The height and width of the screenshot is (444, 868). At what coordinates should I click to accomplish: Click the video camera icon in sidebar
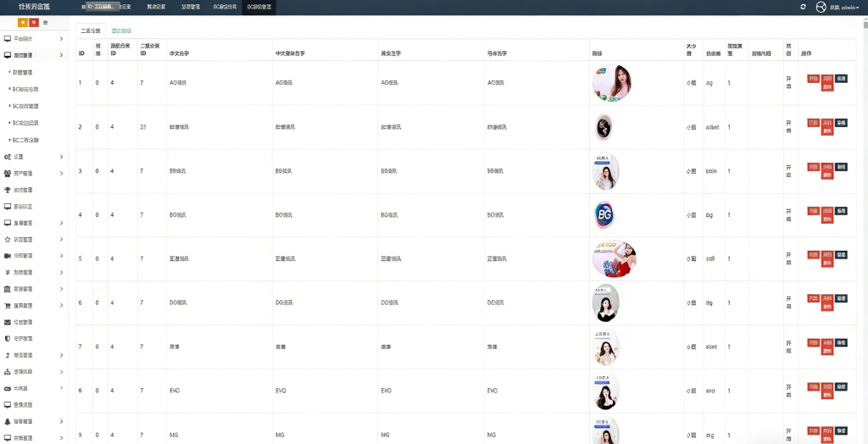coord(8,255)
